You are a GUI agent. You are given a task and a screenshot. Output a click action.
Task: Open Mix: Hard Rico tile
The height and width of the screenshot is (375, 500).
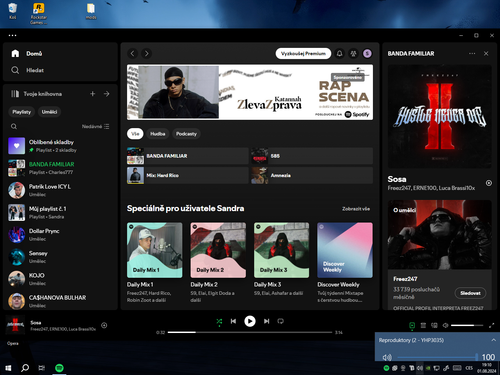[188, 175]
